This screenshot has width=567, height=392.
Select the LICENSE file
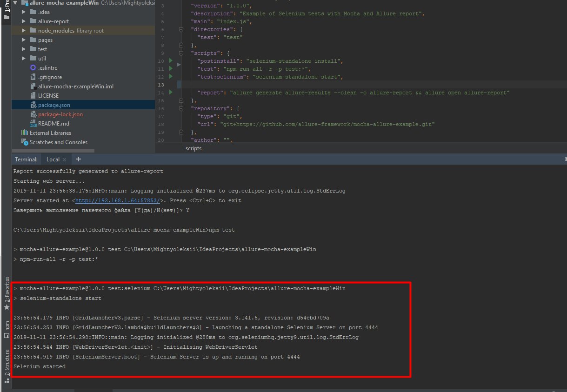tap(48, 96)
